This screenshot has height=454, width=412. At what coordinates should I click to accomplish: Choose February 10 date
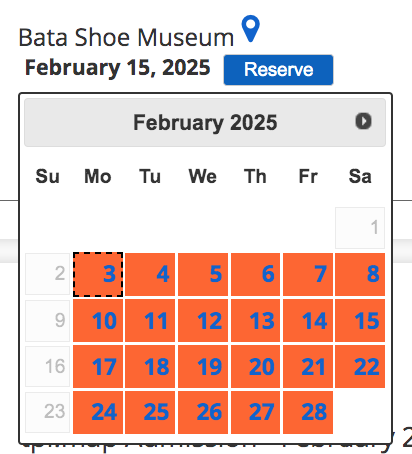pyautogui.click(x=98, y=320)
